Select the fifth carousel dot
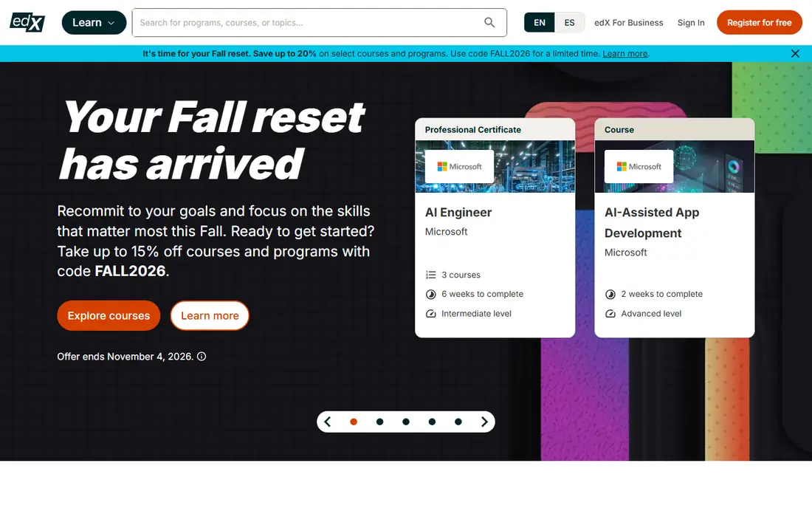 point(458,422)
